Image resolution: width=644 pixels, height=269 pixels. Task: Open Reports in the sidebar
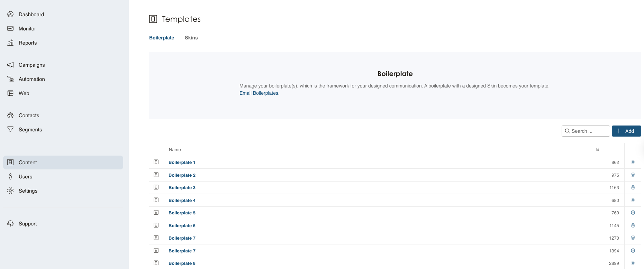pos(27,43)
